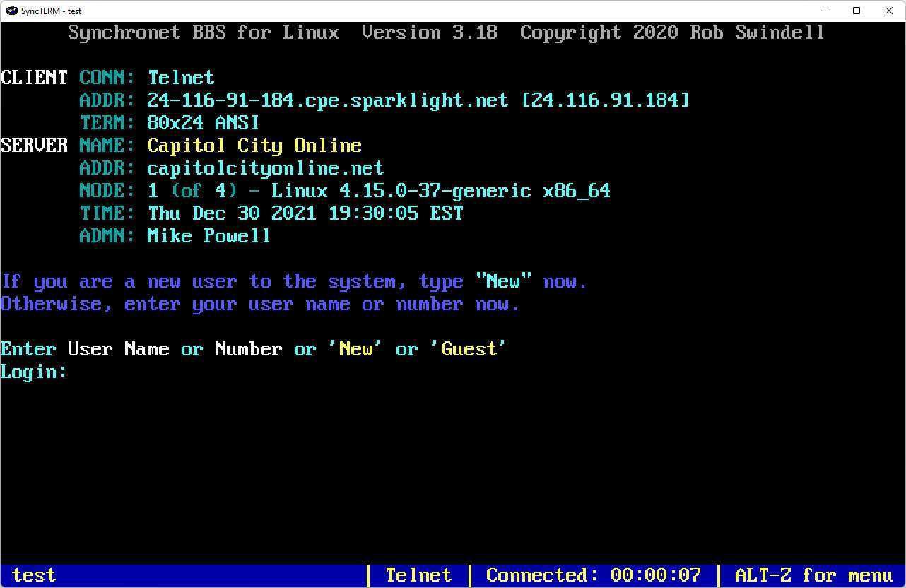Click the server address capitolcityonline.net
This screenshot has width=906, height=588.
[x=266, y=168]
